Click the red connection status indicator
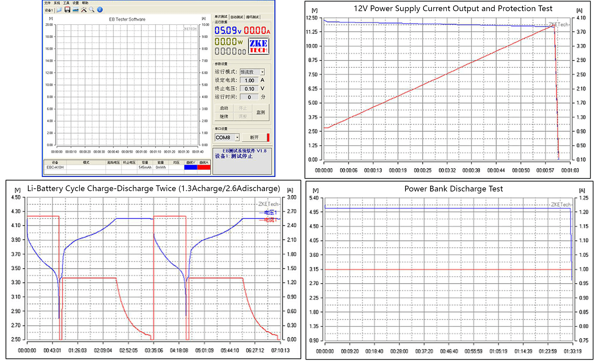Viewport: 598px width, 364px height. click(268, 138)
